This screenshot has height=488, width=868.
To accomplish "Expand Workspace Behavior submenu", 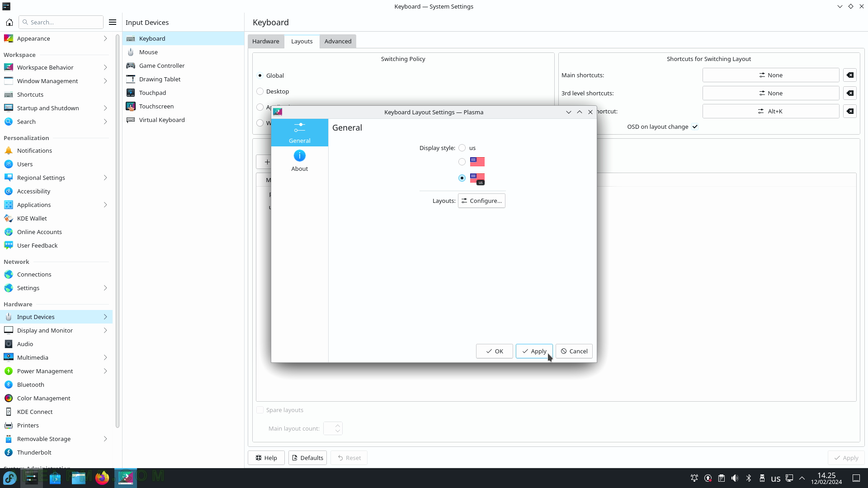I will point(105,67).
